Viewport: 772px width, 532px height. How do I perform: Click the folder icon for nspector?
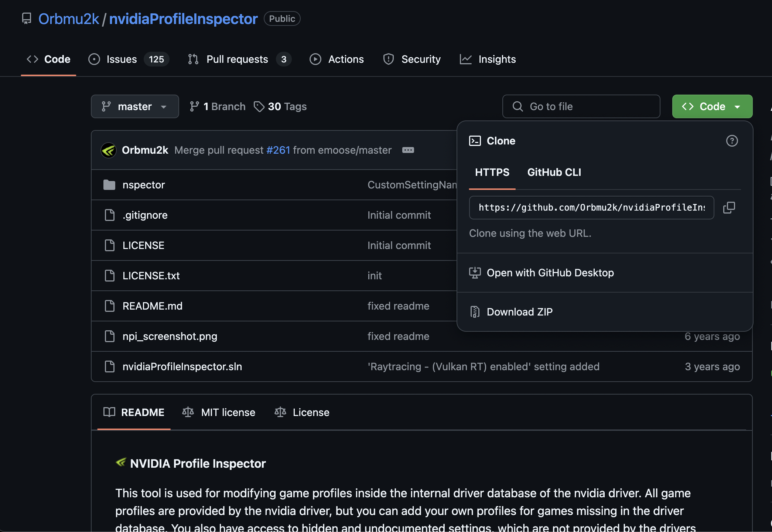pyautogui.click(x=109, y=185)
